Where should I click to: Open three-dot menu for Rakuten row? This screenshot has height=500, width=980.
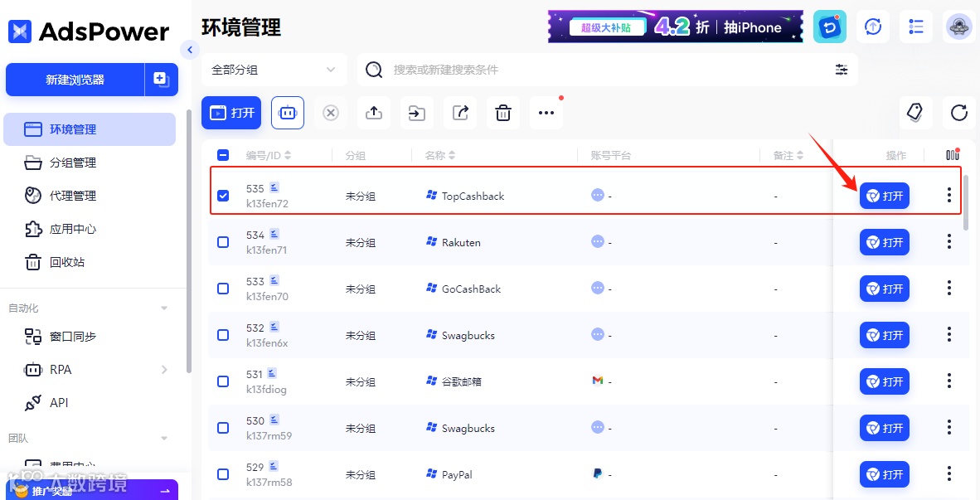coord(948,241)
